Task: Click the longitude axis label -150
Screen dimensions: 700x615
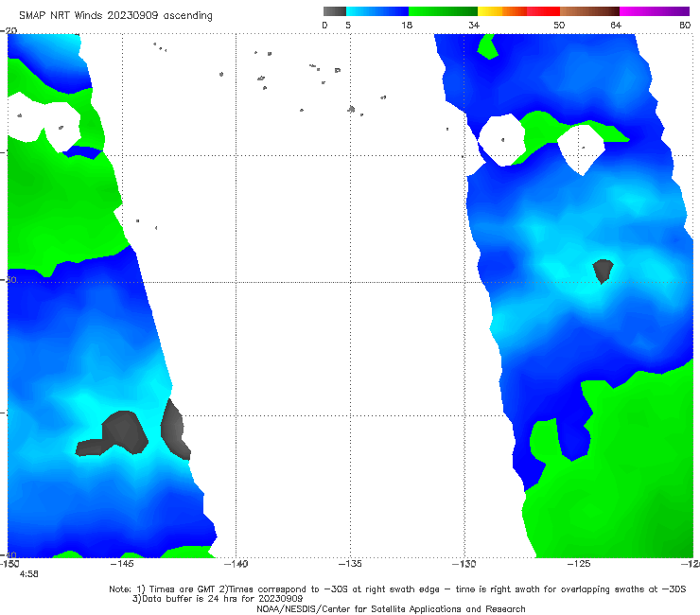Action: pos(9,564)
